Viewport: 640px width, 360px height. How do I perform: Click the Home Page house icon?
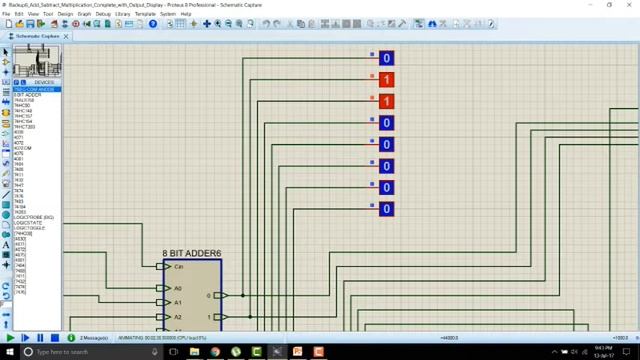(x=54, y=24)
